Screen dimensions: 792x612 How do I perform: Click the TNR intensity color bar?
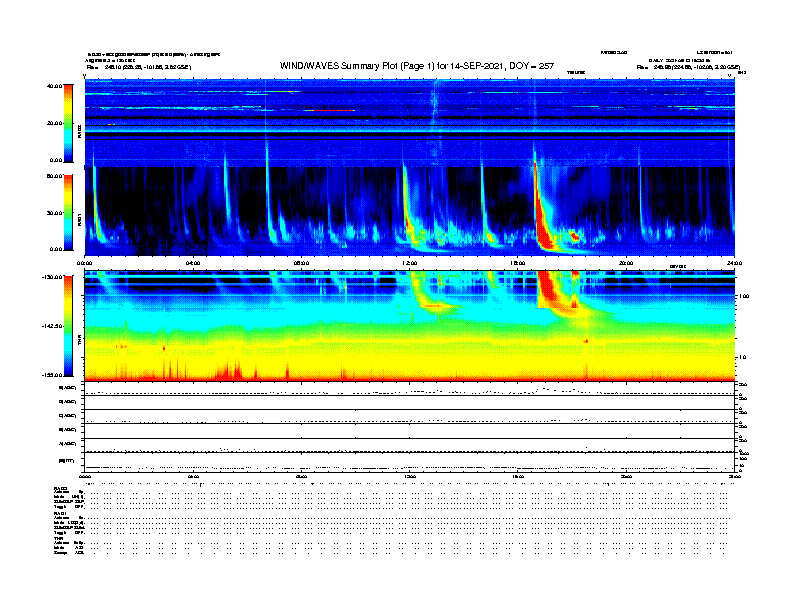68,326
